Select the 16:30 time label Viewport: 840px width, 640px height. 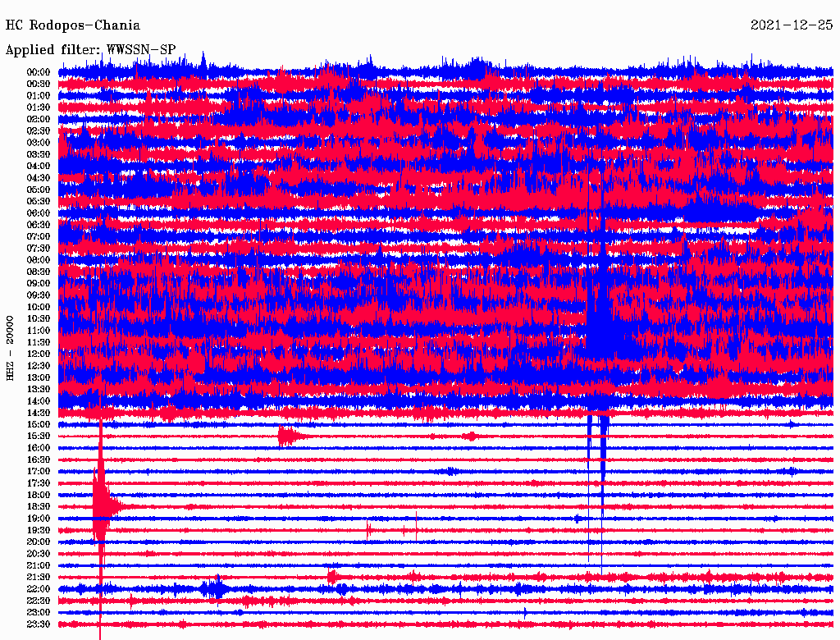point(39,459)
